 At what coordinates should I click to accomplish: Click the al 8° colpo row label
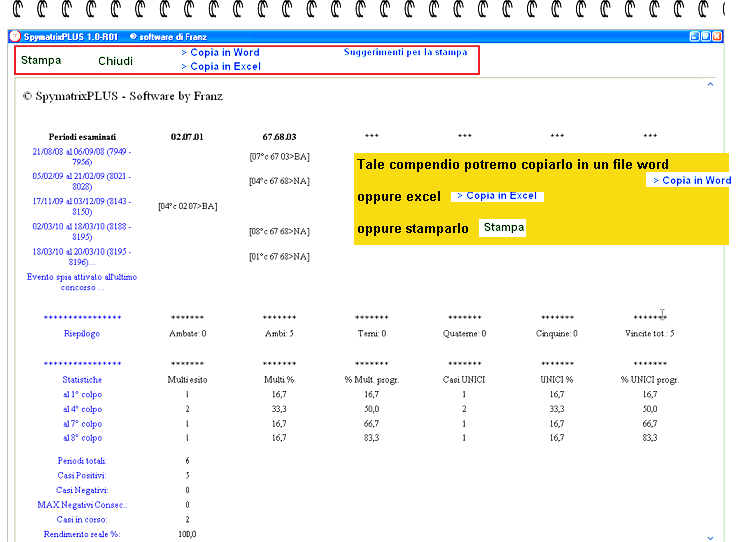pyautogui.click(x=83, y=438)
